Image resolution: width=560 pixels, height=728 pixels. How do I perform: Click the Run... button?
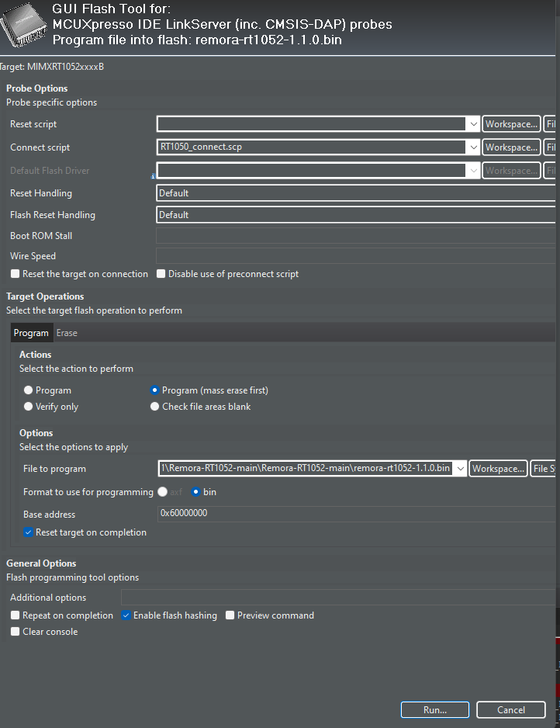[434, 710]
